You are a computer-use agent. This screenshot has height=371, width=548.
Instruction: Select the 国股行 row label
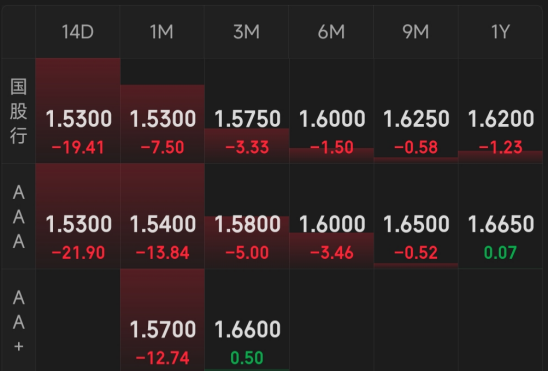[19, 111]
